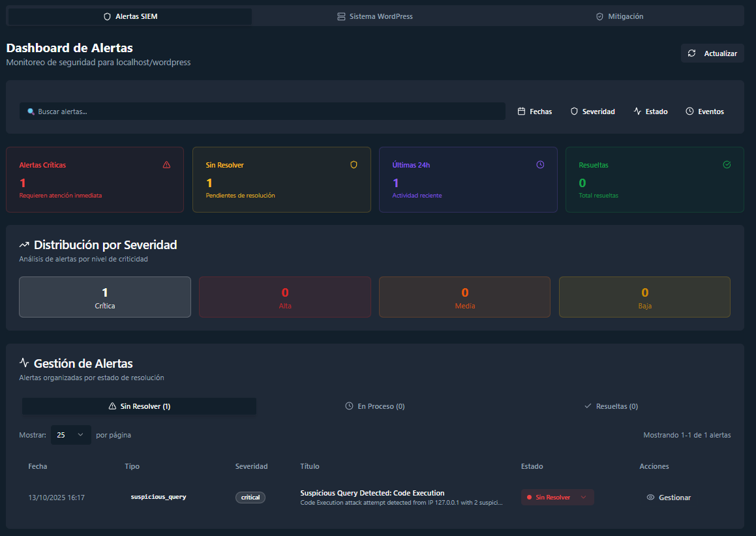Click the shield icon on Alertas SIEM tab
756x536 pixels.
click(108, 16)
